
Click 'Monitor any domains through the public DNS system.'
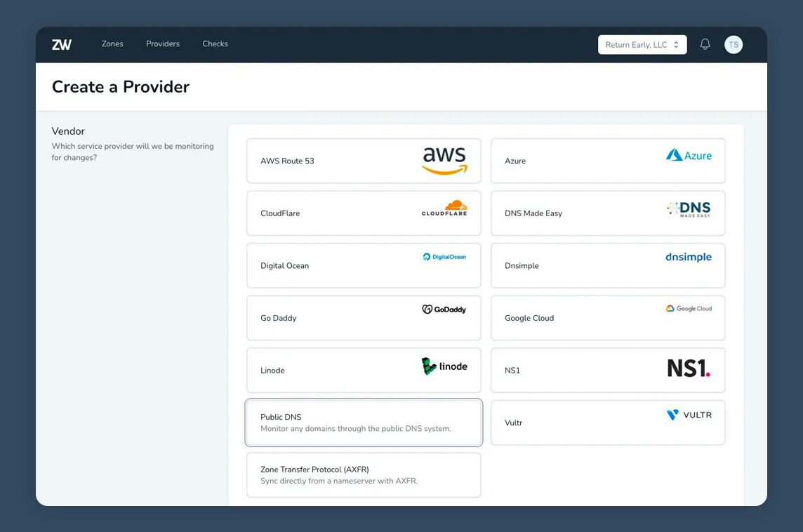356,429
